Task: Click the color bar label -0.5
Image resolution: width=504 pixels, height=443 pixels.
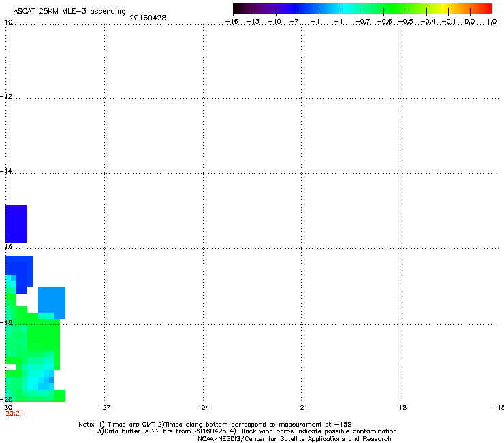Action: pyautogui.click(x=406, y=22)
